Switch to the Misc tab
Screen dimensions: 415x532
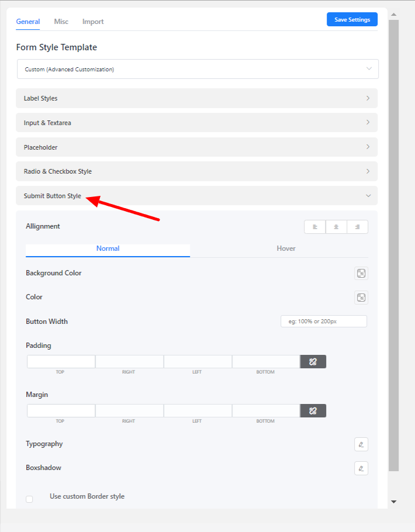(61, 22)
